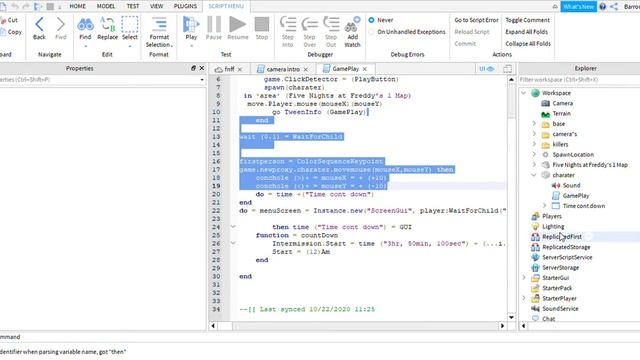Select the Never debug errors radio
640x360 pixels.
(x=371, y=20)
